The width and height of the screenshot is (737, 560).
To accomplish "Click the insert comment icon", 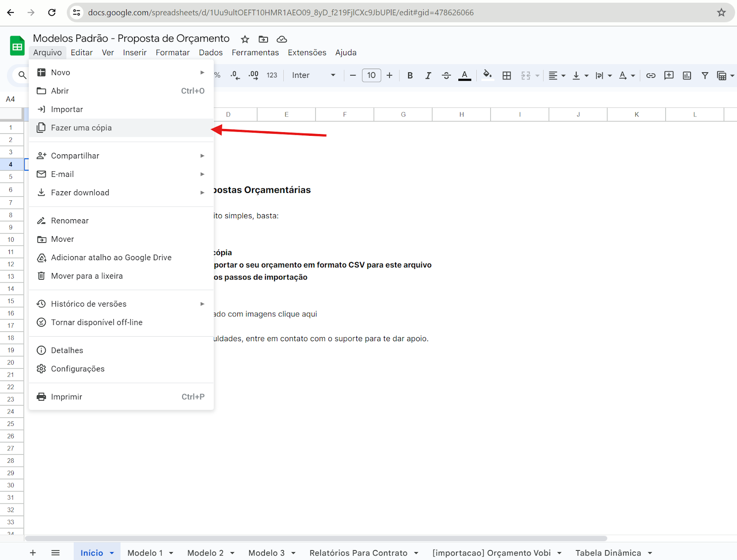I will coord(669,76).
